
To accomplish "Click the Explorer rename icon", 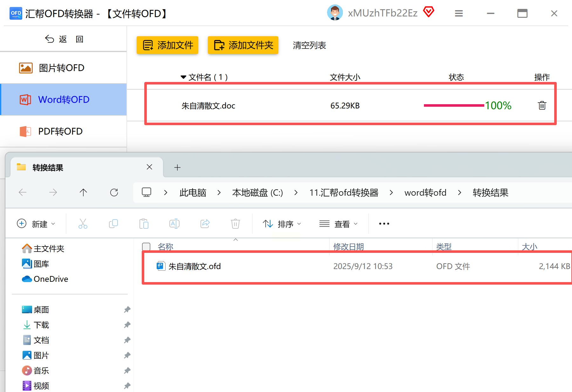I will click(174, 224).
